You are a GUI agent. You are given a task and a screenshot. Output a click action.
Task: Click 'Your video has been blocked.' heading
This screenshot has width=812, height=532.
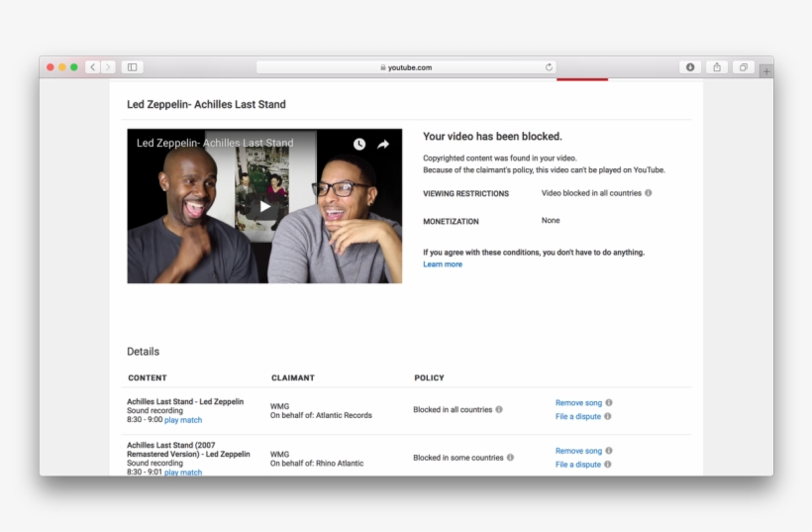tap(492, 137)
